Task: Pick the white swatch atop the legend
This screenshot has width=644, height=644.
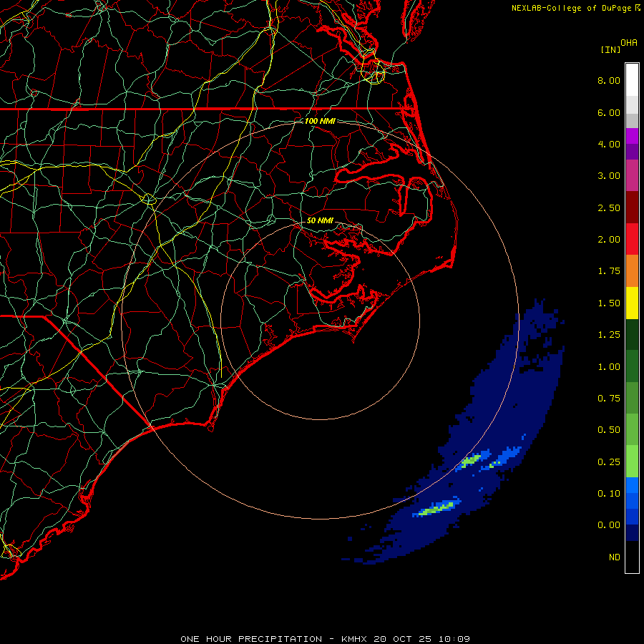Action: pyautogui.click(x=632, y=80)
